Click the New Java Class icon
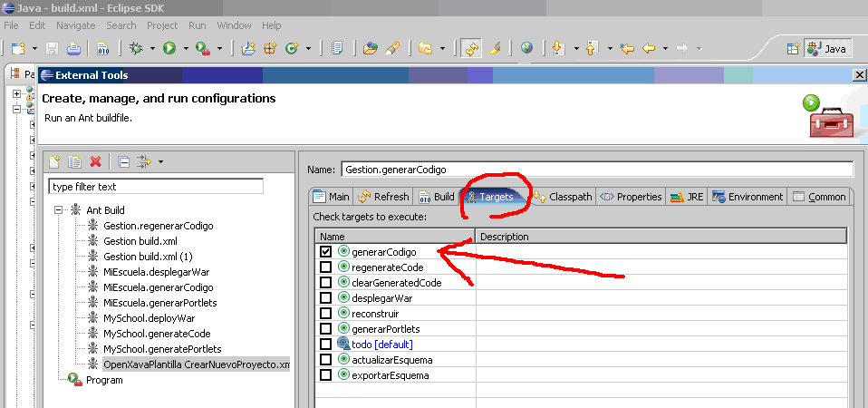The image size is (868, 408). [292, 49]
